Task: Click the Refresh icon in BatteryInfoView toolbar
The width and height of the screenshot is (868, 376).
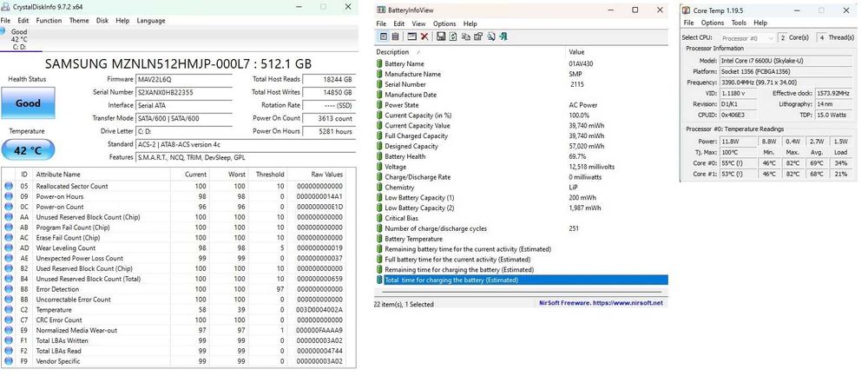Action: [453, 36]
